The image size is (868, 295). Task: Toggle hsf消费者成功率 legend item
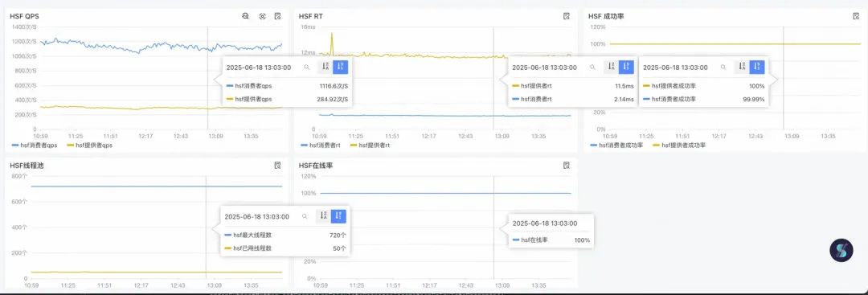(x=616, y=145)
